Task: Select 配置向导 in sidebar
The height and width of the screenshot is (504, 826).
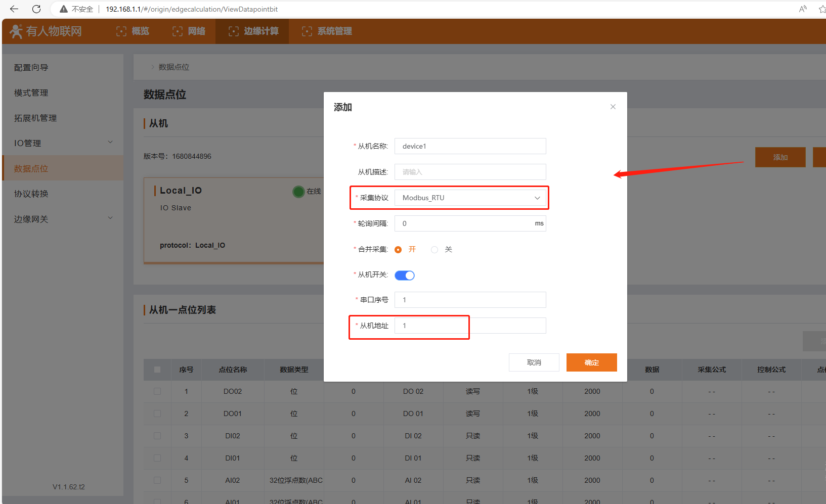Action: click(31, 68)
